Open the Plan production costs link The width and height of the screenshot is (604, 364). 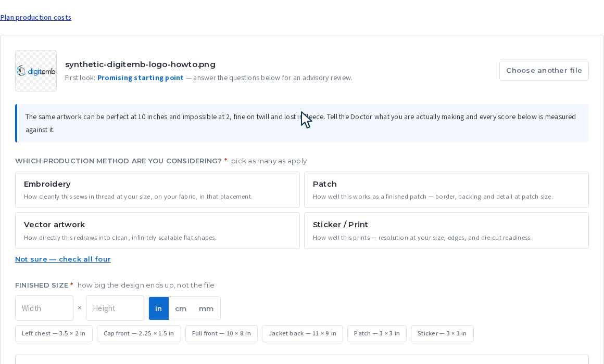pyautogui.click(x=35, y=17)
